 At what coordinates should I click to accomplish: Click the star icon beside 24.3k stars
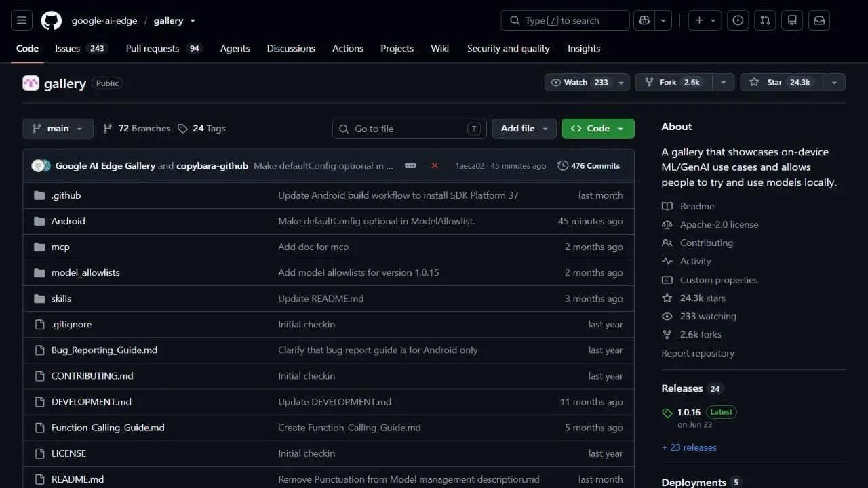click(667, 298)
